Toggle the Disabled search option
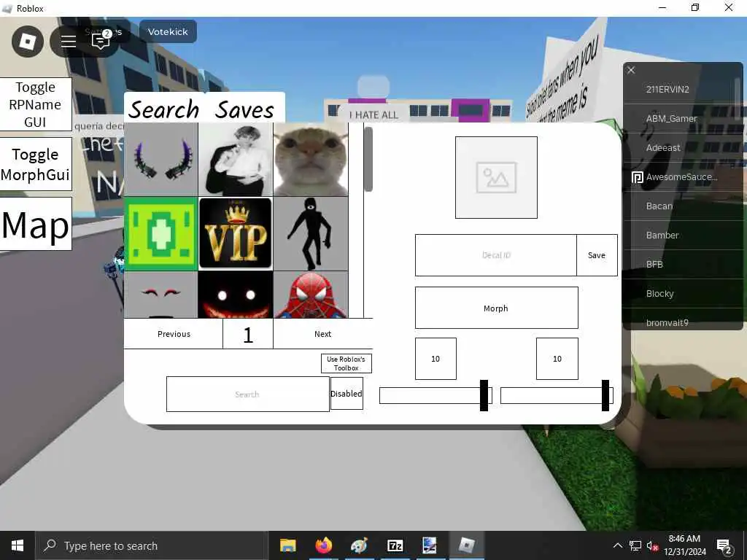 [347, 394]
